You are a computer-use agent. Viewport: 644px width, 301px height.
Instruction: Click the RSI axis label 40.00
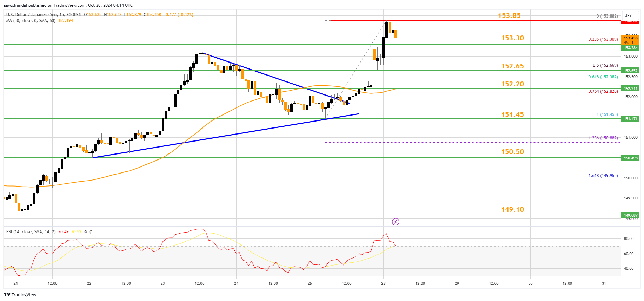click(x=629, y=268)
